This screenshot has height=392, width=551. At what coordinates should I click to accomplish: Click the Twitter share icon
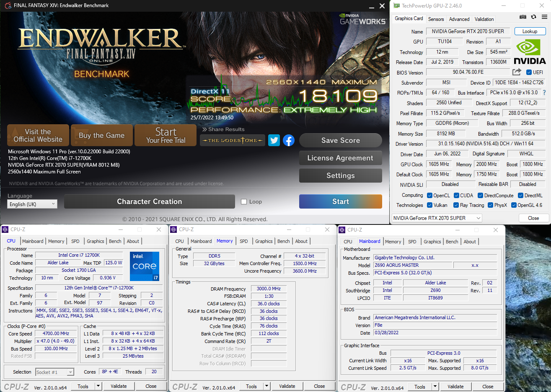[274, 140]
